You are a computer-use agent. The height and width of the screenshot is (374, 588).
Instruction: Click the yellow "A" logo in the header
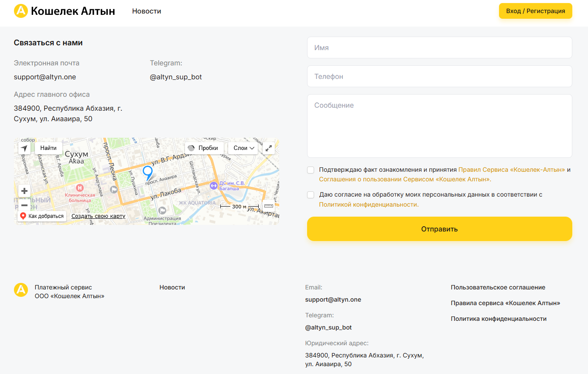coord(21,11)
